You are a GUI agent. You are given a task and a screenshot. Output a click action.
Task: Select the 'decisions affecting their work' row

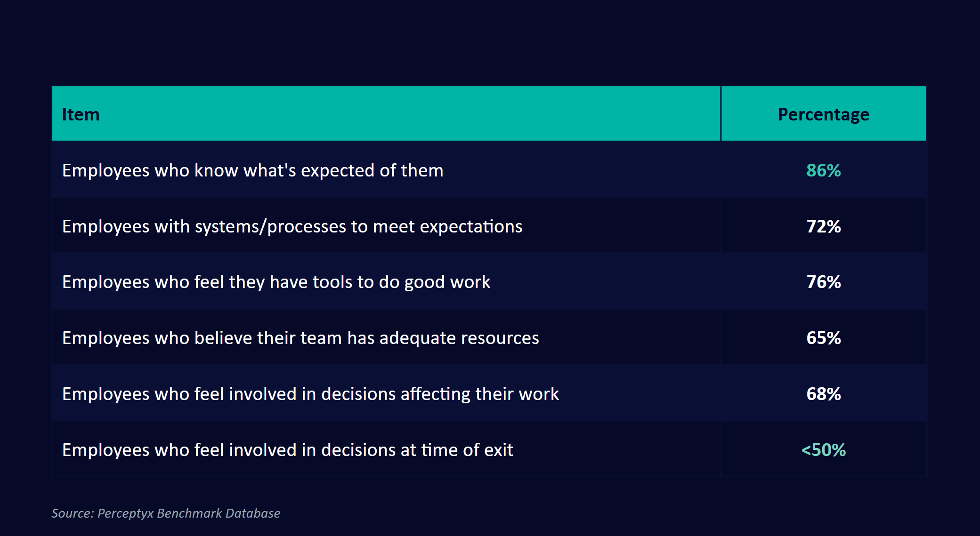(310, 394)
